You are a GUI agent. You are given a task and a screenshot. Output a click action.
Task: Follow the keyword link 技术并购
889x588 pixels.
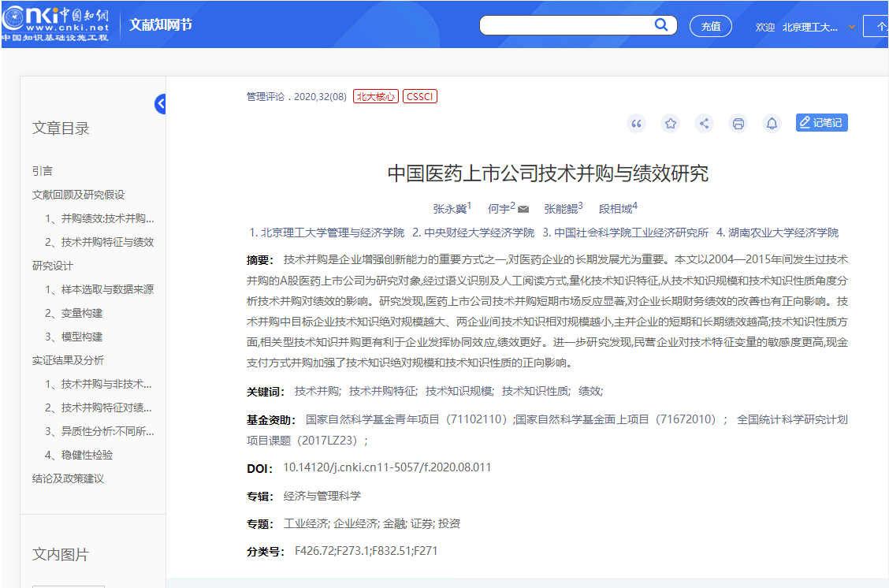(314, 390)
